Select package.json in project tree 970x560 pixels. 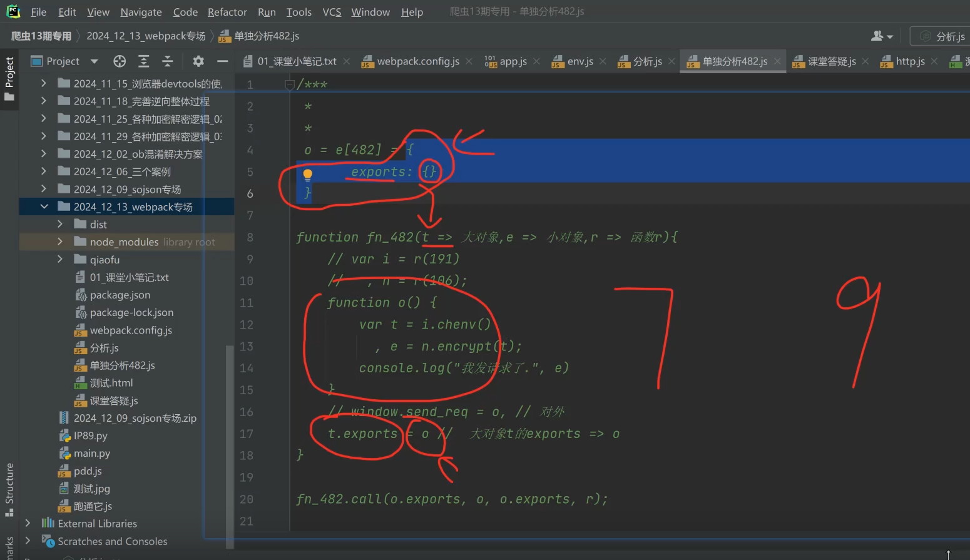120,295
